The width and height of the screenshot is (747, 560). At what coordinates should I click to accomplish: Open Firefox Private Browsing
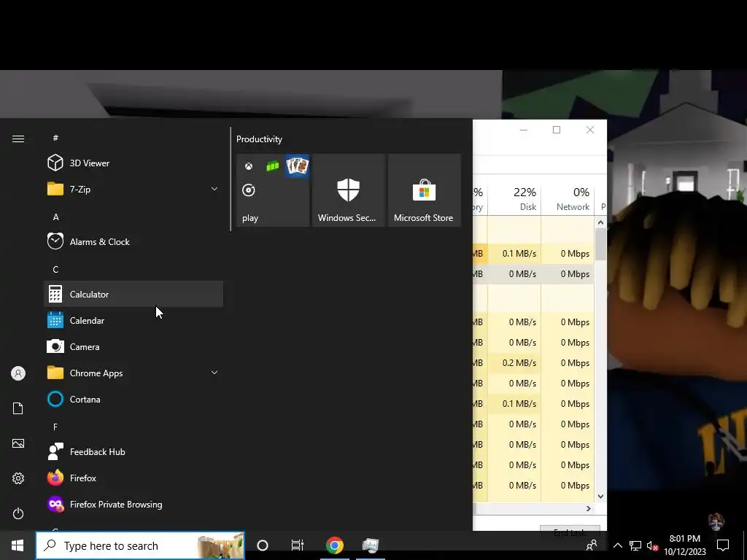pos(133,504)
